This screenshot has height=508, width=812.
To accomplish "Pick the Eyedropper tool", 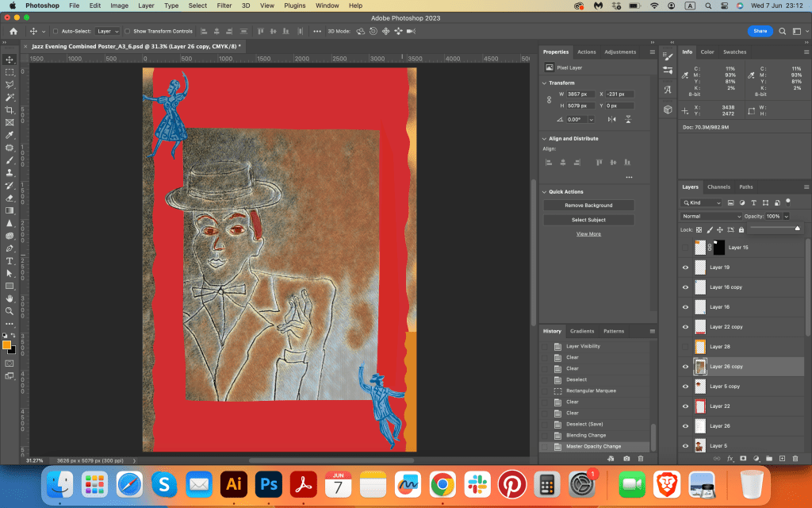I will (10, 135).
